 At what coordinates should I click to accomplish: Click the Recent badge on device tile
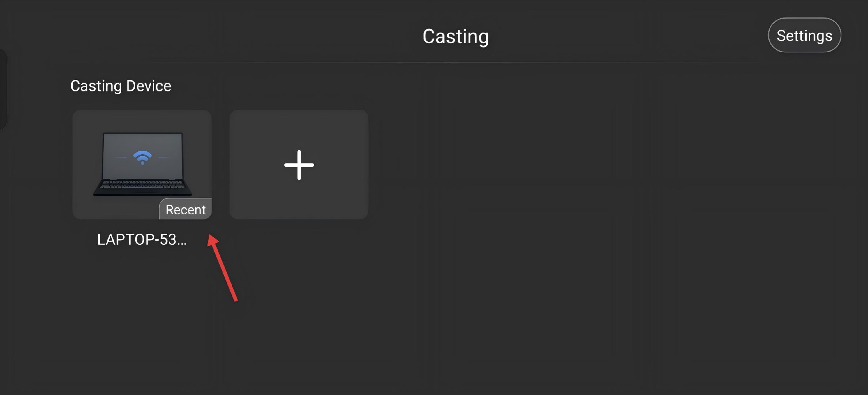tap(186, 210)
